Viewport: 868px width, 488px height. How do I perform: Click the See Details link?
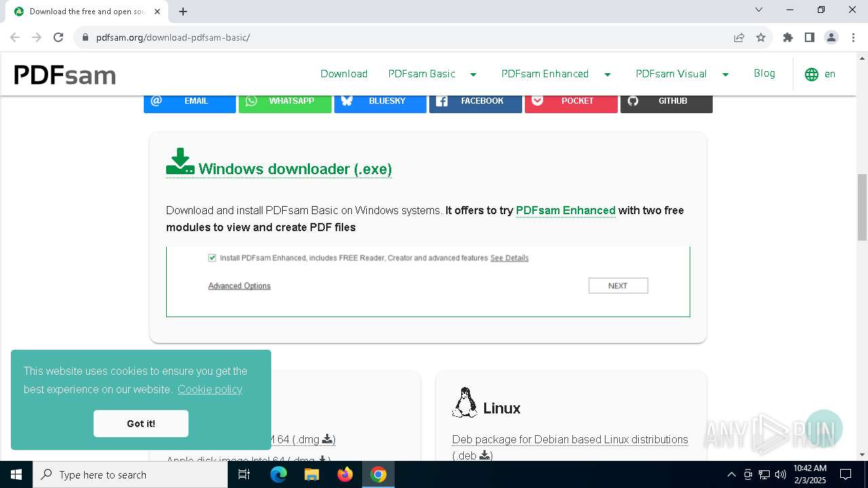tap(509, 258)
